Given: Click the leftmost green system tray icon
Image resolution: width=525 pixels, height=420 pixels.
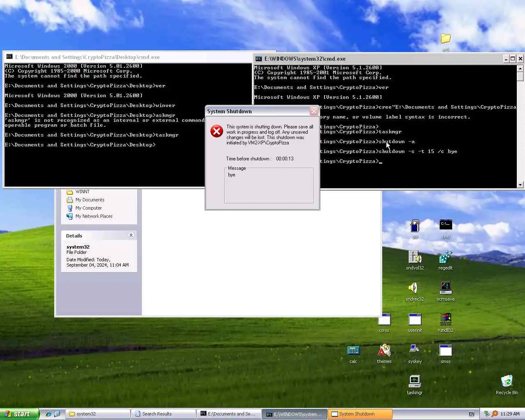Looking at the screenshot, I should [486, 414].
